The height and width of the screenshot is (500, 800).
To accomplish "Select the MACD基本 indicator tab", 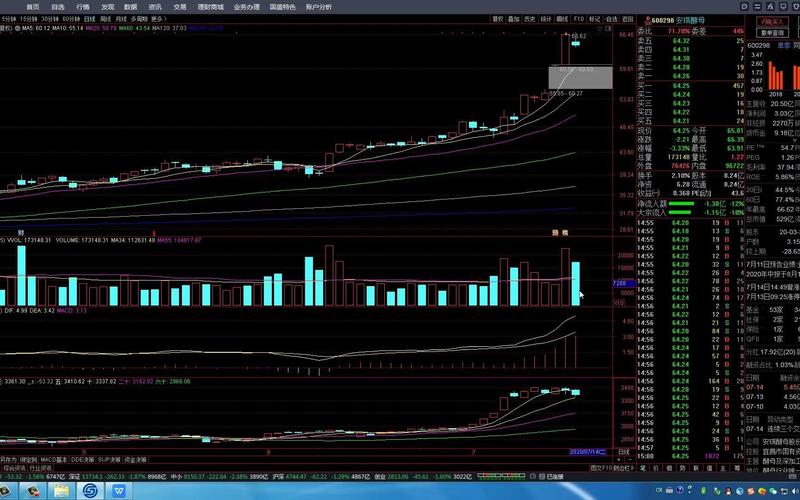I will pyautogui.click(x=54, y=460).
